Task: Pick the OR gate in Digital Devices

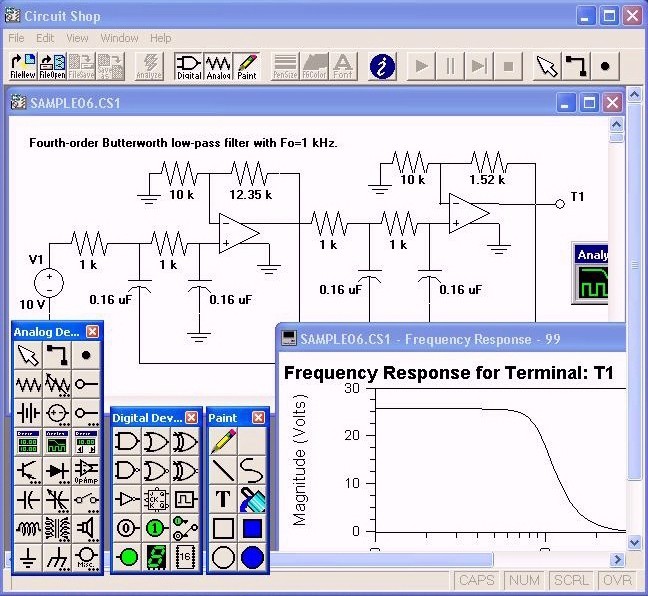Action: coord(156,441)
